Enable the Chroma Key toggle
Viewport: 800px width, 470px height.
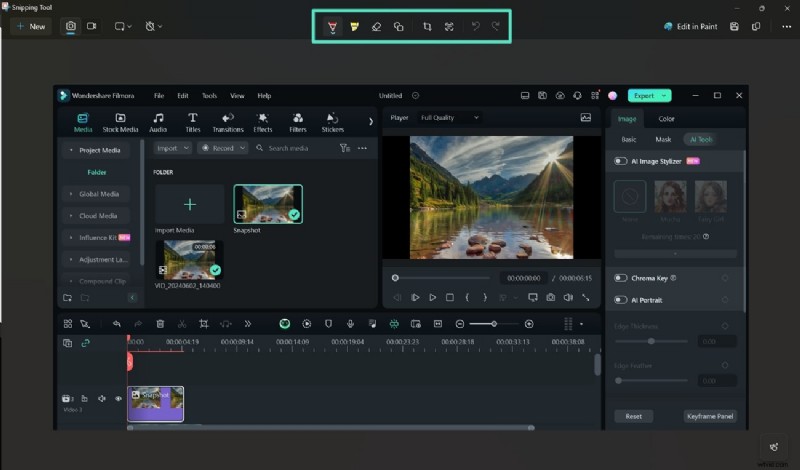tap(621, 278)
